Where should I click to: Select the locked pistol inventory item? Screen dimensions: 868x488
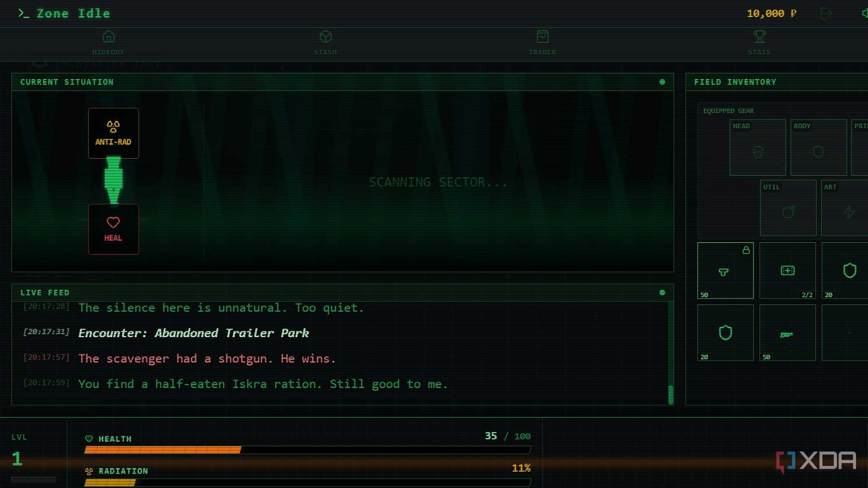tap(725, 270)
